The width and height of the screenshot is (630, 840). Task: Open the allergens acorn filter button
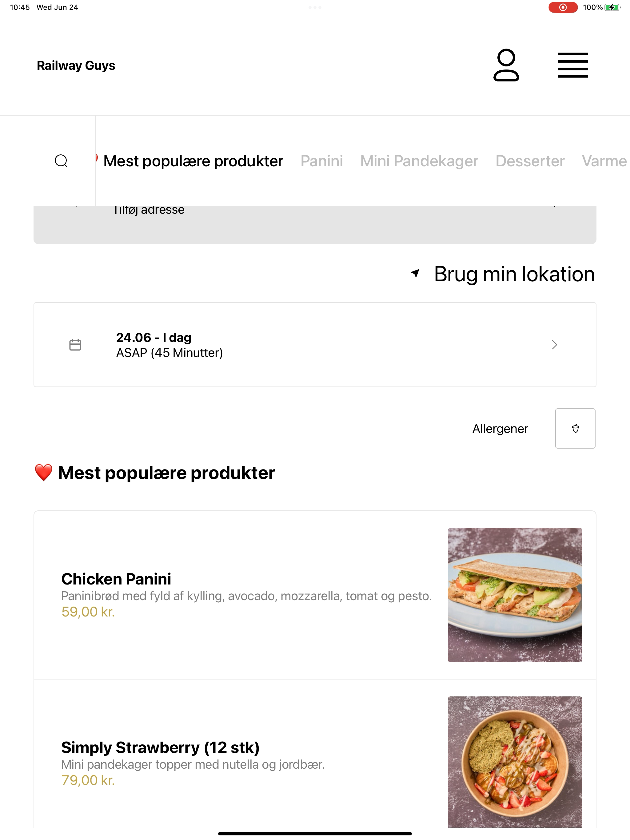click(x=575, y=428)
